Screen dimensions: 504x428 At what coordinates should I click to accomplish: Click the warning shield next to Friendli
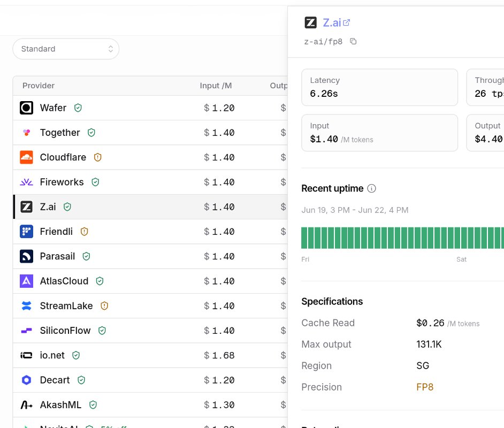point(84,231)
